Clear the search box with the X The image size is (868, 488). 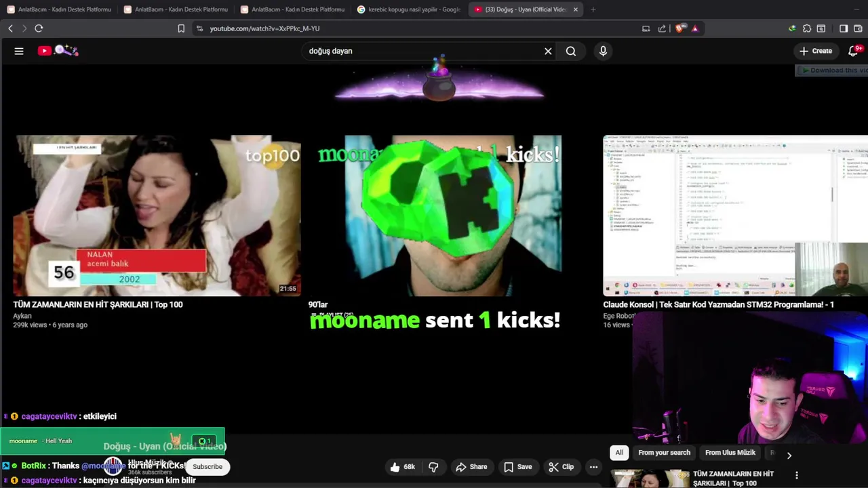coord(548,51)
